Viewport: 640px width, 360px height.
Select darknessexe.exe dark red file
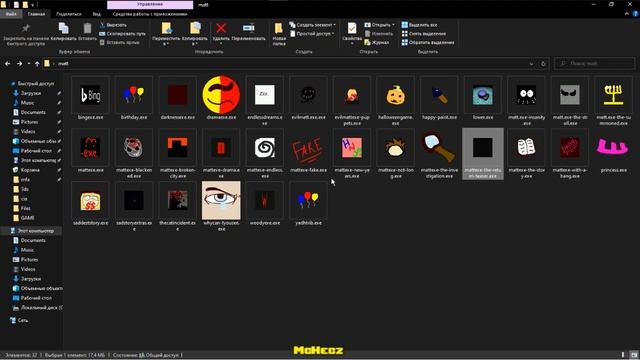178,98
